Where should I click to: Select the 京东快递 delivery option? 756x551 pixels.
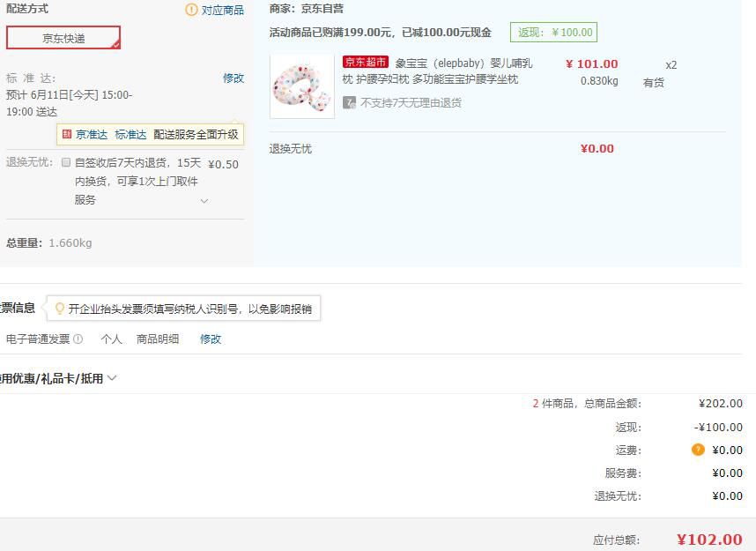63,38
